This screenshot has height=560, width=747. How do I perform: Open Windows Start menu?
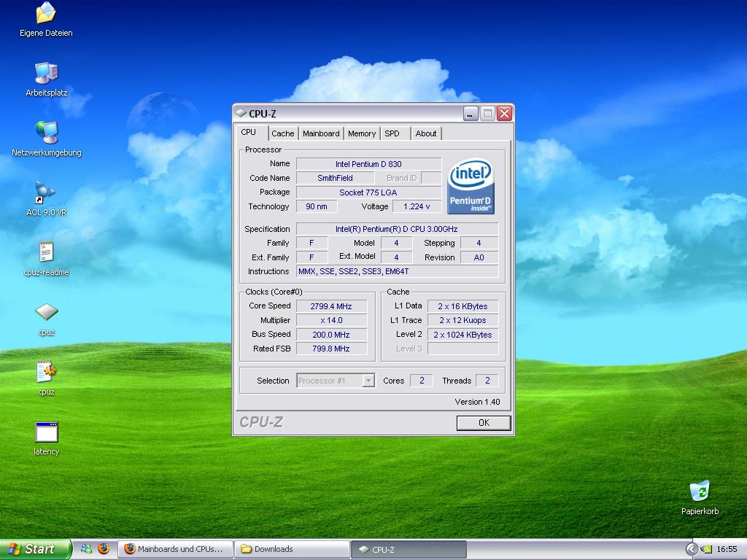pyautogui.click(x=34, y=549)
